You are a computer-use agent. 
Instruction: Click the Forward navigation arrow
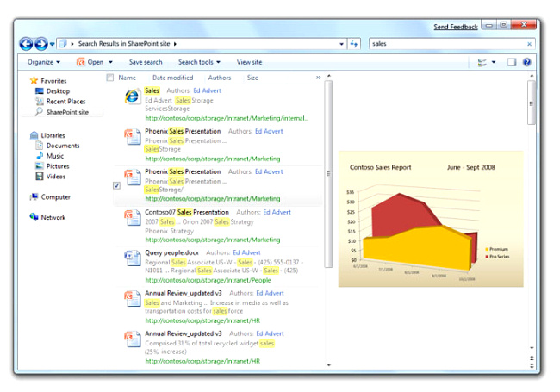click(x=41, y=44)
